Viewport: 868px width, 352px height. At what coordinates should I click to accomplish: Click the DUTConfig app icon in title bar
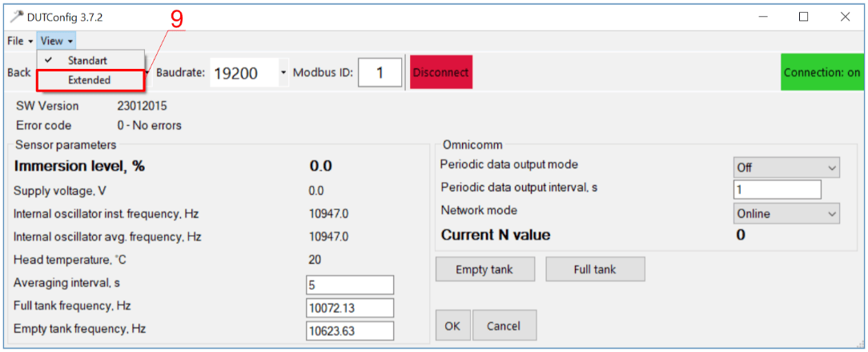point(15,16)
